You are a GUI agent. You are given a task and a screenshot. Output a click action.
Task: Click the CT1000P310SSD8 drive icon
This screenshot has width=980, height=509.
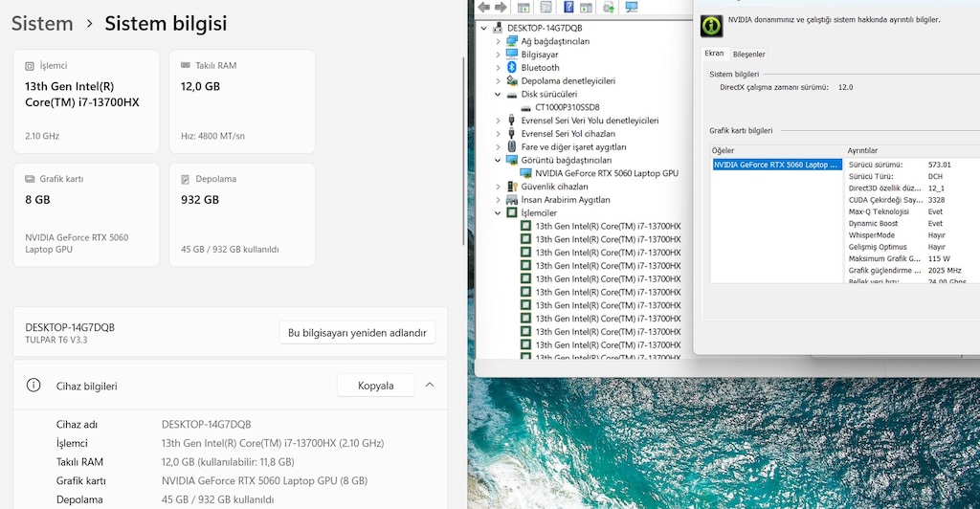[x=525, y=107]
